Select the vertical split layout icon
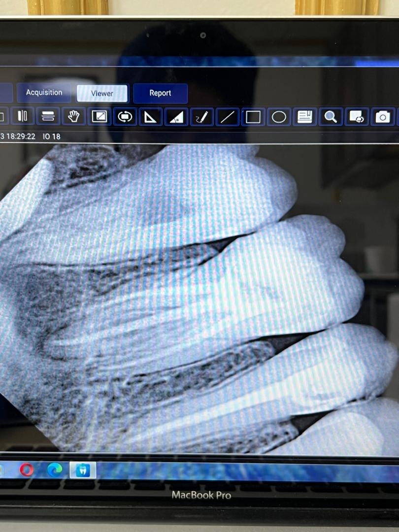Image resolution: width=399 pixels, height=532 pixels. [23, 116]
